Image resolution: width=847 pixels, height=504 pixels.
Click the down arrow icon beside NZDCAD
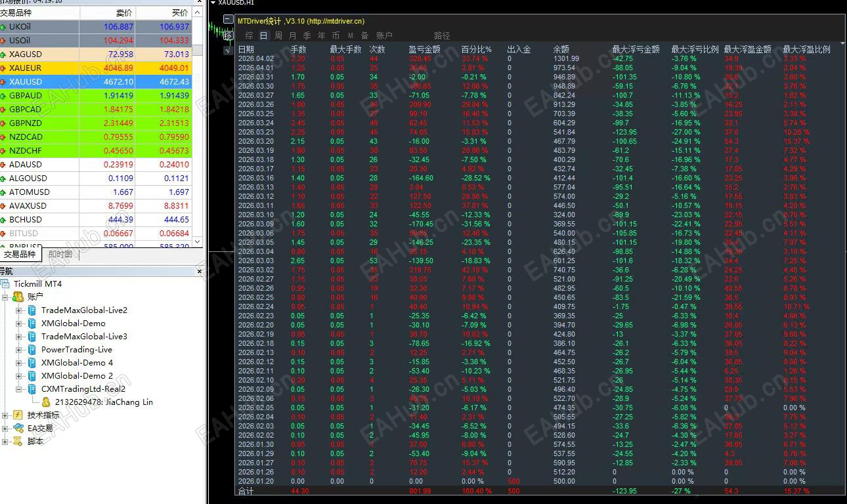pos(3,137)
